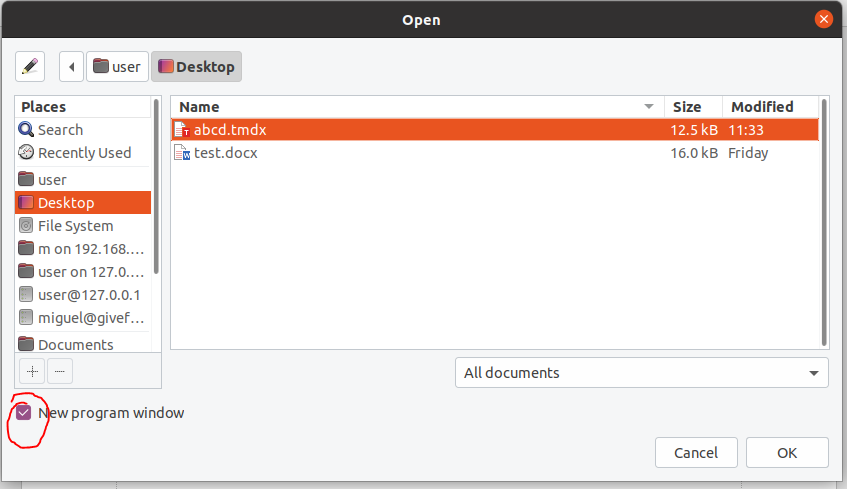This screenshot has height=489, width=847.
Task: Click the back arrow in path bar
Action: 72,67
